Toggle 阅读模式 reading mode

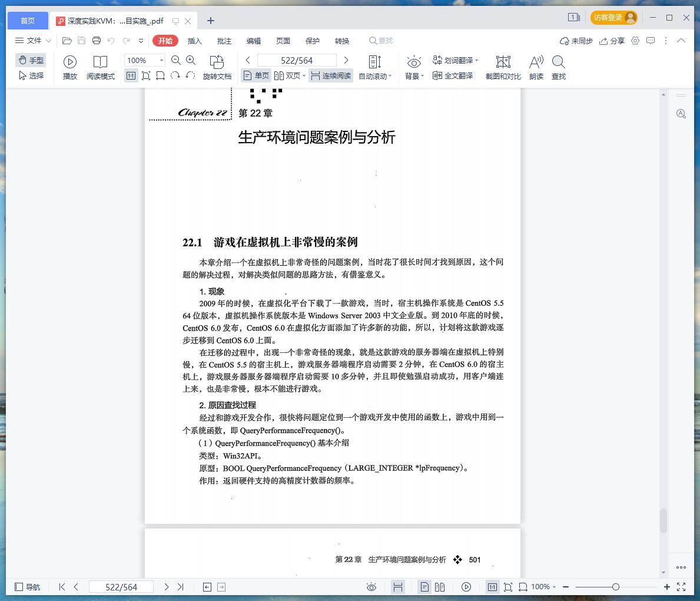coord(101,68)
